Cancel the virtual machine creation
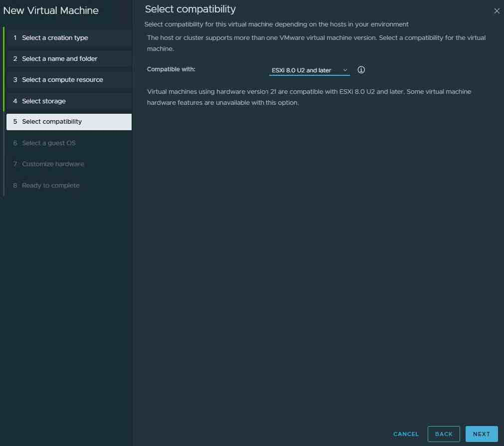This screenshot has height=446, width=504. coord(406,434)
